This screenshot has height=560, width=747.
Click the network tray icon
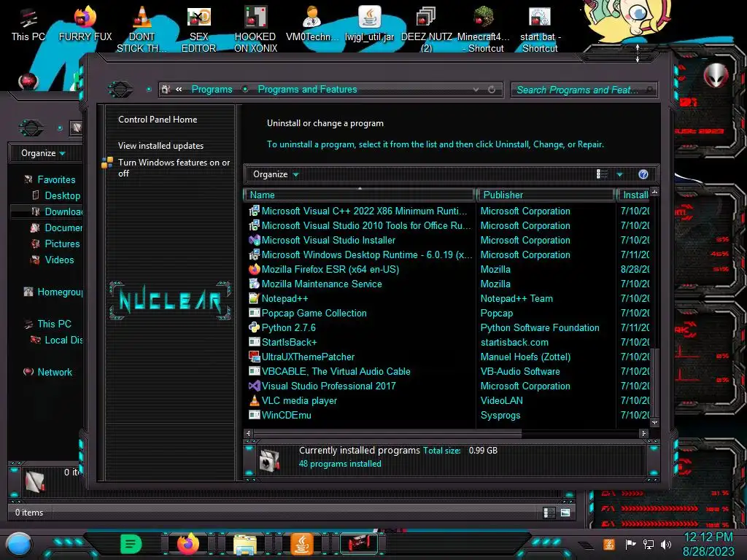tap(648, 544)
